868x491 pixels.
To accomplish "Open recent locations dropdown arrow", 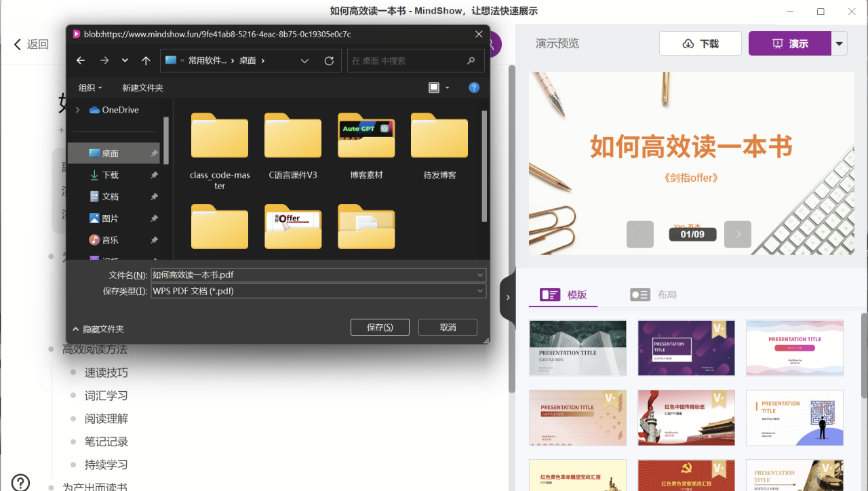I will pyautogui.click(x=125, y=60).
